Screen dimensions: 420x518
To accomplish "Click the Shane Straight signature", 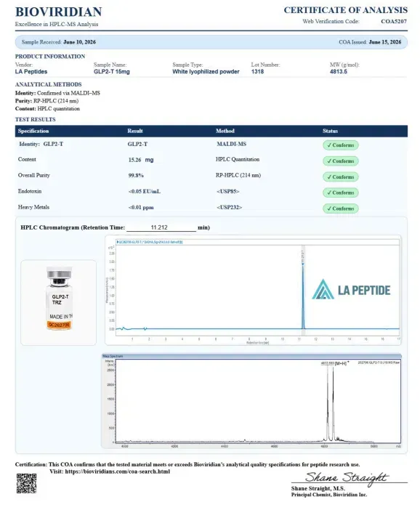I will [x=347, y=478].
